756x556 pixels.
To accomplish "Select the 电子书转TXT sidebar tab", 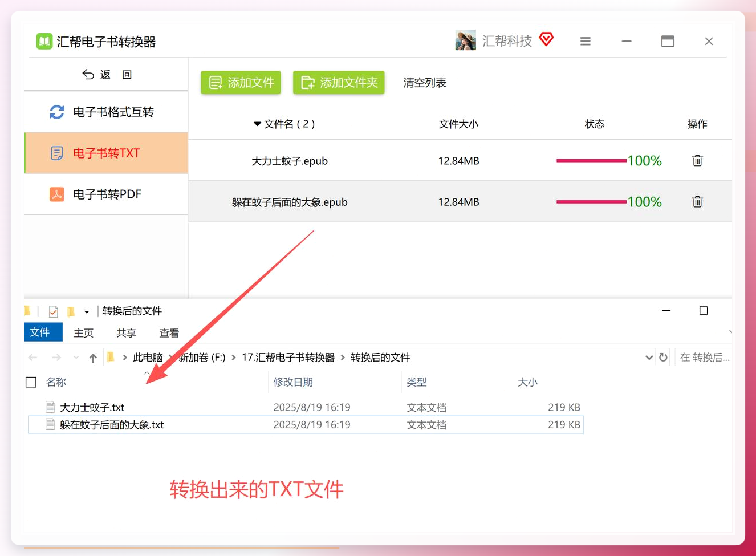I will click(x=106, y=153).
